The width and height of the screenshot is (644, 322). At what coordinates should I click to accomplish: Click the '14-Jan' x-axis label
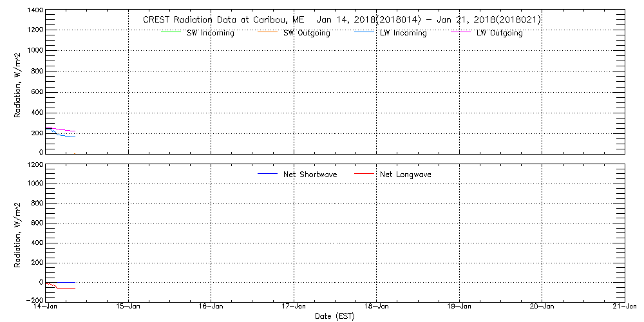[46, 307]
